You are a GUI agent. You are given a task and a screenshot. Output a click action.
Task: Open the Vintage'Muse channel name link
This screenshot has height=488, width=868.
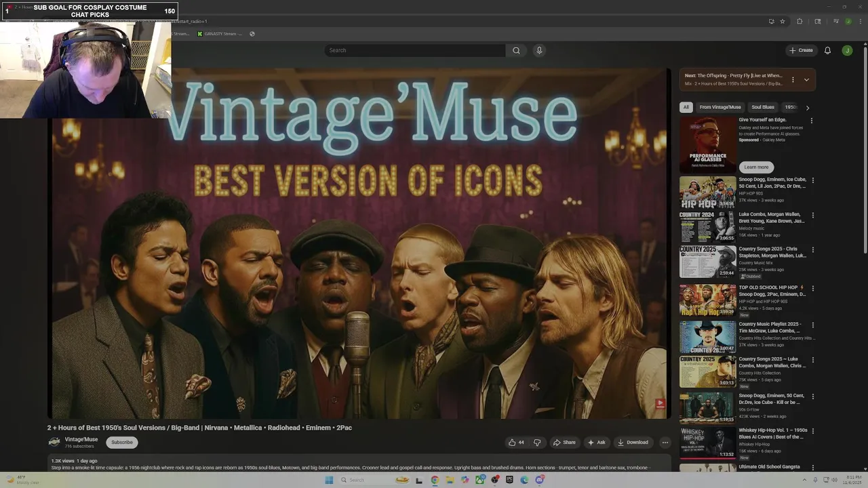(81, 439)
